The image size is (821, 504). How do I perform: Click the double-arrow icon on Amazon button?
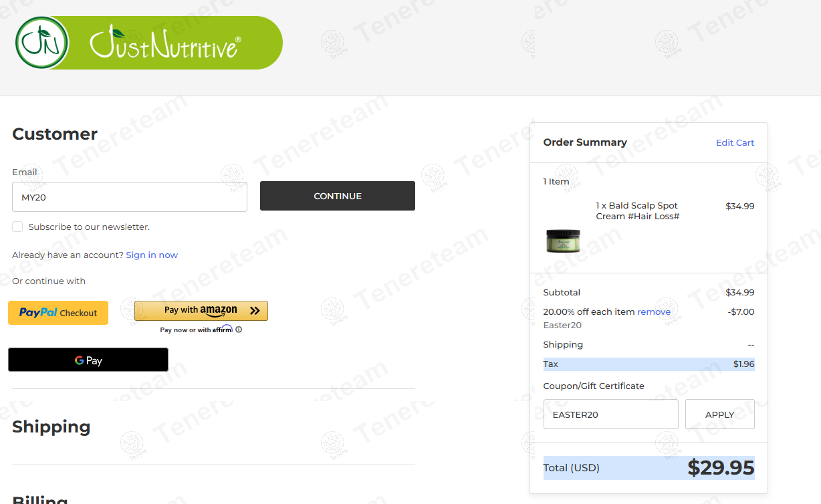click(255, 310)
